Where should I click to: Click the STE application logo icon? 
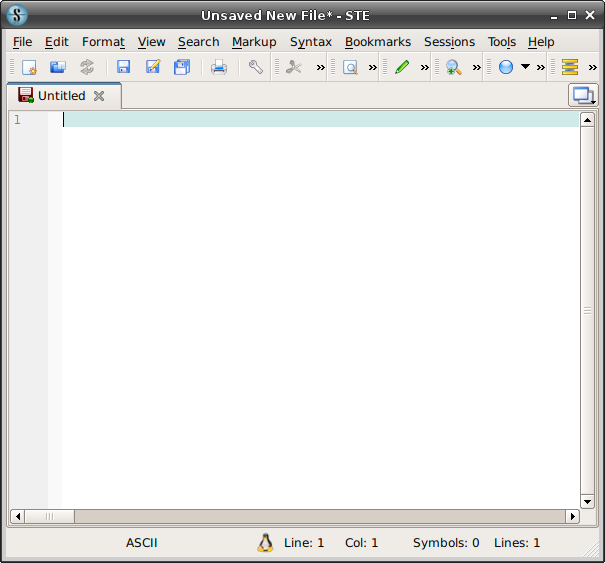[x=17, y=15]
